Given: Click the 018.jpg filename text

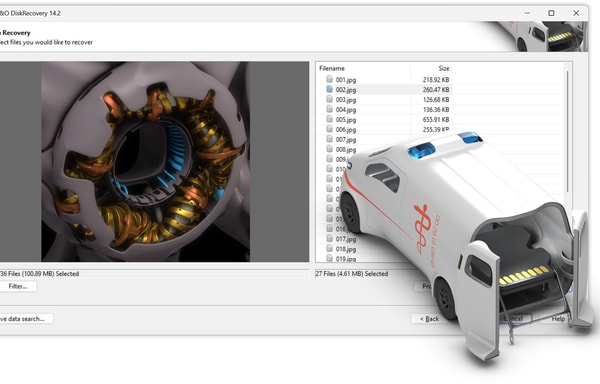Looking at the screenshot, I should click(346, 249).
